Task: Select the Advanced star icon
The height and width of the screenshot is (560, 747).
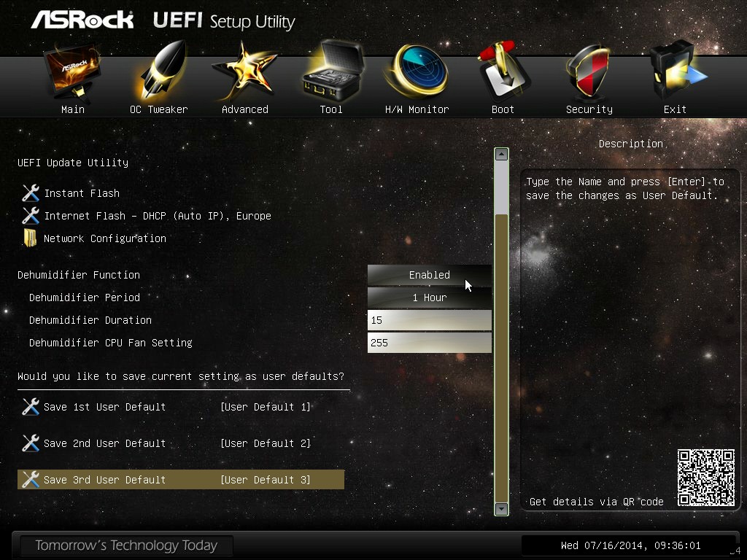Action: click(x=245, y=71)
